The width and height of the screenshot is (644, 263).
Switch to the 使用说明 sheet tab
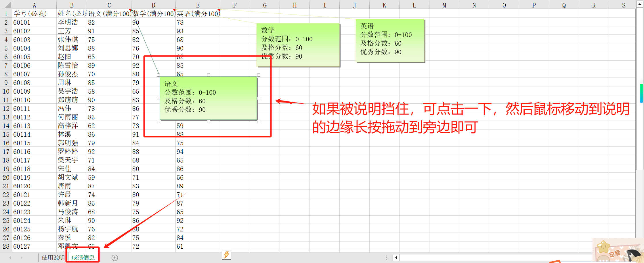point(53,258)
